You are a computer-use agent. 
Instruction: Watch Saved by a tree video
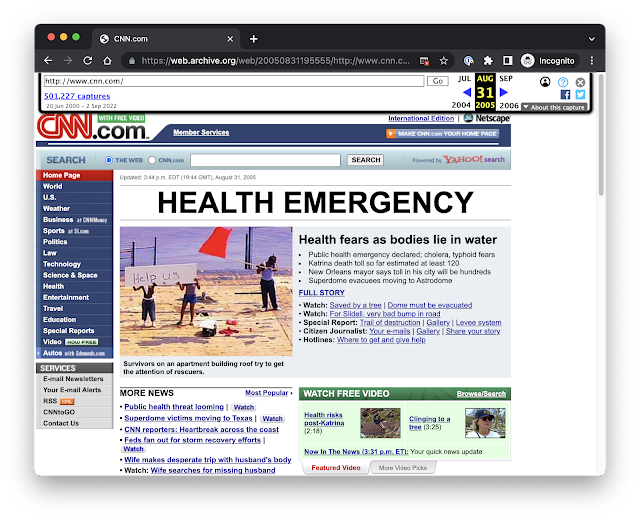click(x=356, y=305)
